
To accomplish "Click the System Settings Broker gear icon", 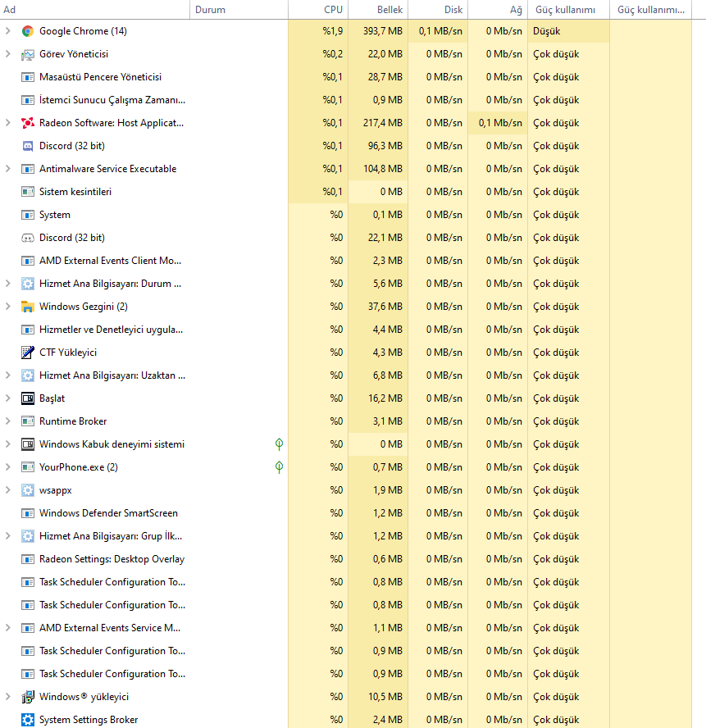I will point(28,720).
